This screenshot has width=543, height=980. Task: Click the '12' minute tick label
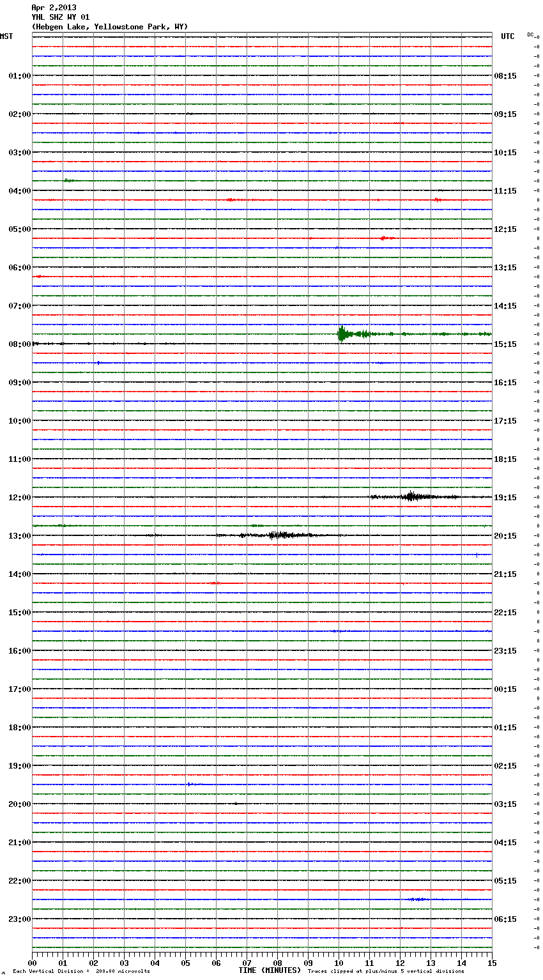[401, 963]
